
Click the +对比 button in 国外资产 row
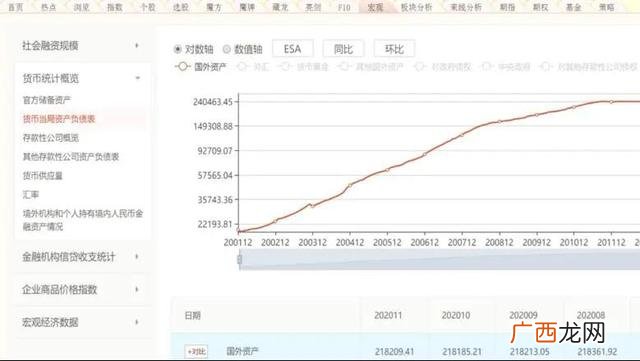(196, 351)
